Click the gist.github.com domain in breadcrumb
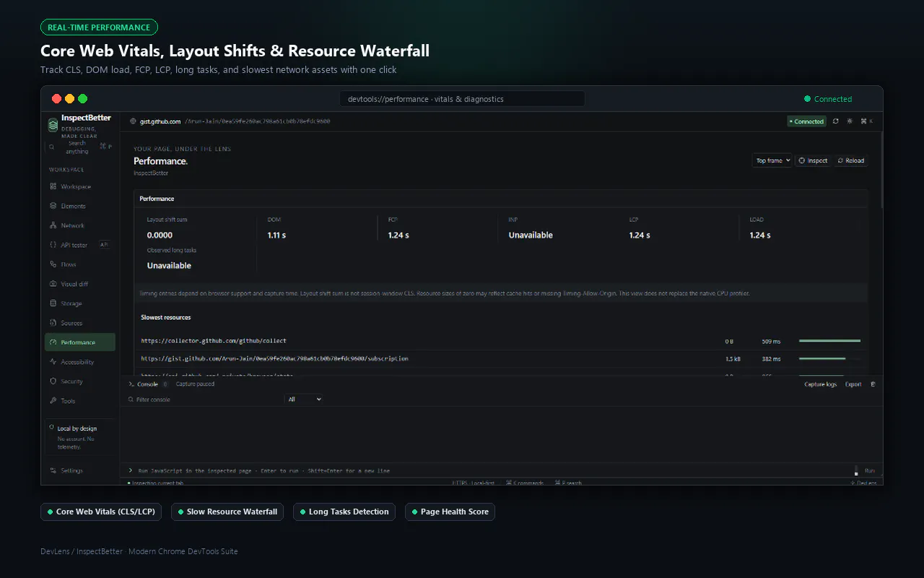The width and height of the screenshot is (924, 578). (160, 121)
